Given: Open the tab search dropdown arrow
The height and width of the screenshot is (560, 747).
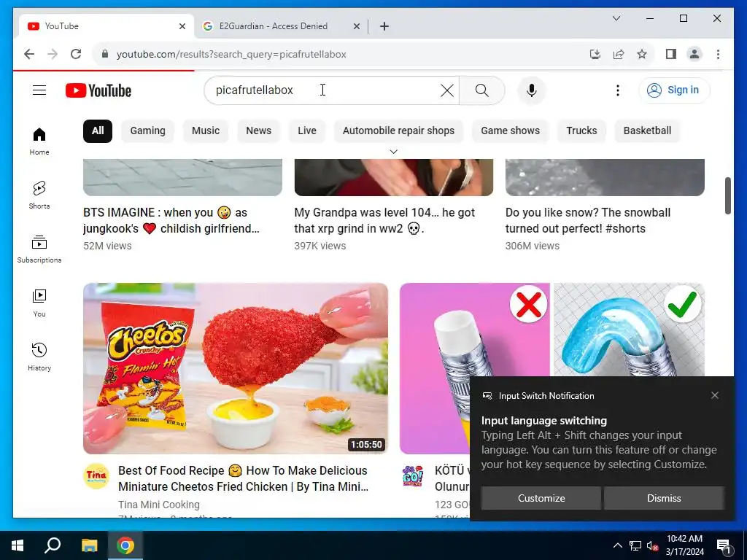Looking at the screenshot, I should 616,18.
